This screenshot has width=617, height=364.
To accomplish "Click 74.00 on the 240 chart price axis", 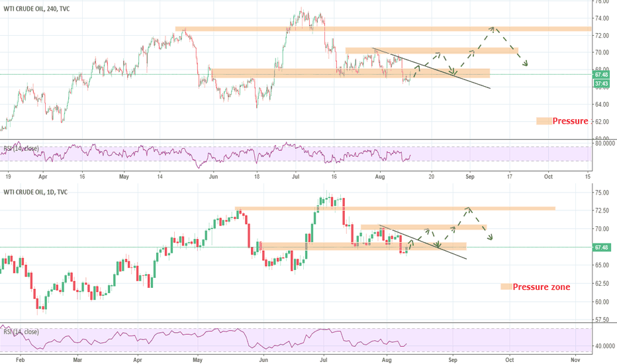I will click(x=602, y=18).
